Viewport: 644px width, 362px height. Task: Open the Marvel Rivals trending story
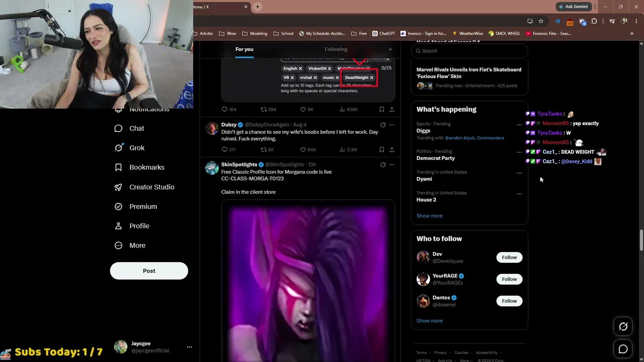click(469, 77)
